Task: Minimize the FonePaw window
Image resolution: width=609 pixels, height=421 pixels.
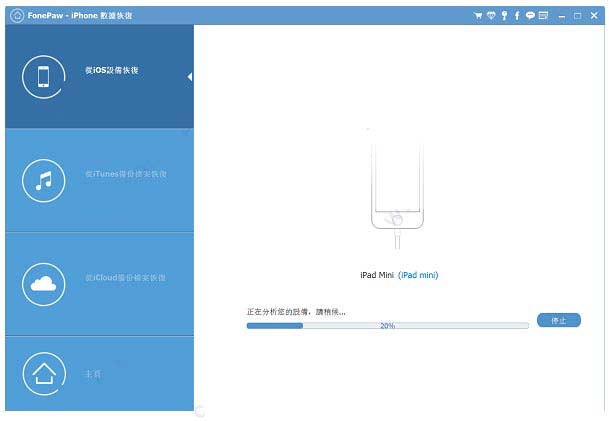Action: point(562,16)
